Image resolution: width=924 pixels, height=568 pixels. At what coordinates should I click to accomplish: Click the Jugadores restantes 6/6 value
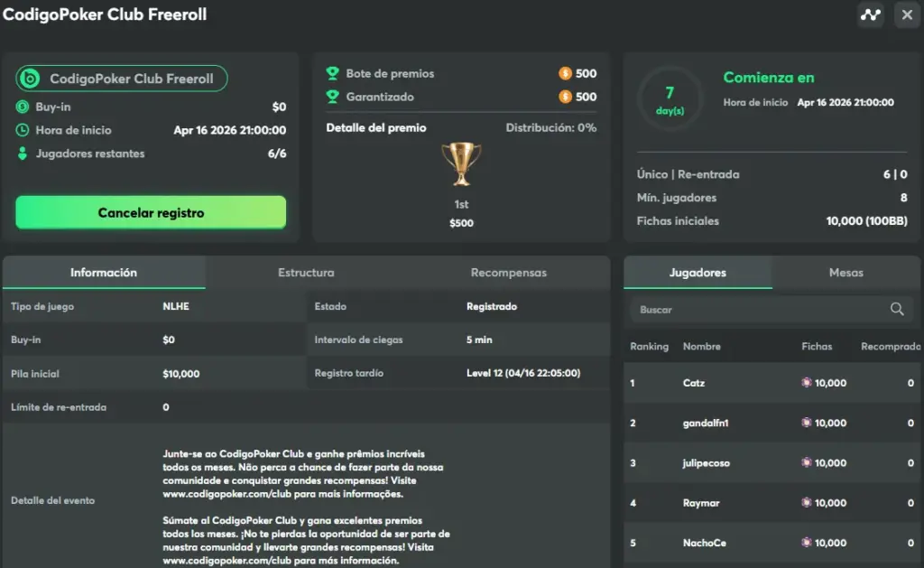tap(277, 154)
